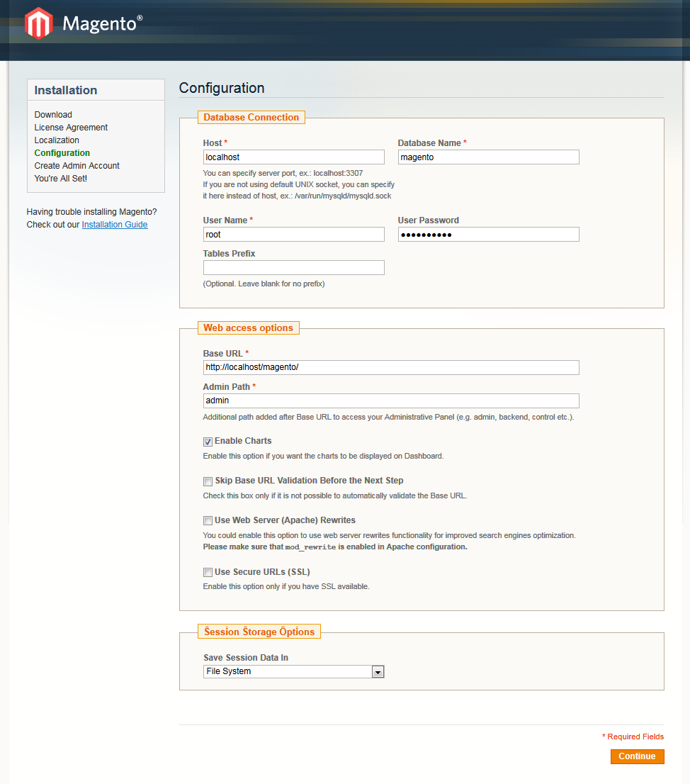This screenshot has width=690, height=784.
Task: Select the You're All Set! step
Action: (60, 179)
